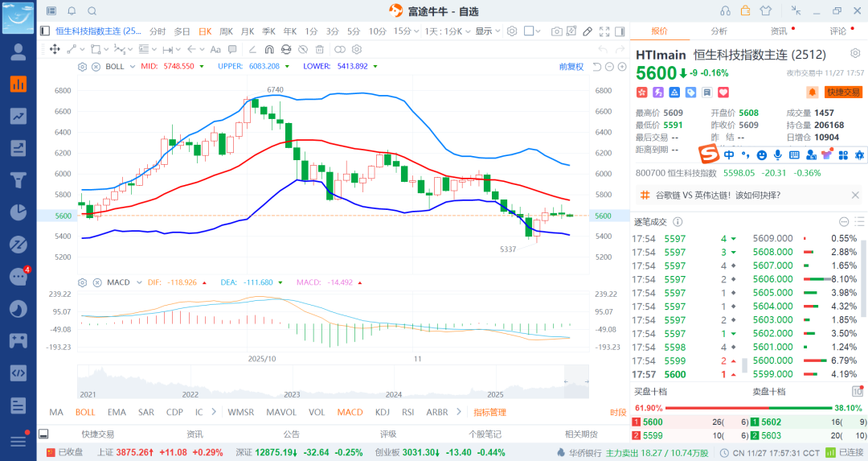The width and height of the screenshot is (868, 461).
Task: Open 指标管理 indicator management link
Action: [489, 412]
